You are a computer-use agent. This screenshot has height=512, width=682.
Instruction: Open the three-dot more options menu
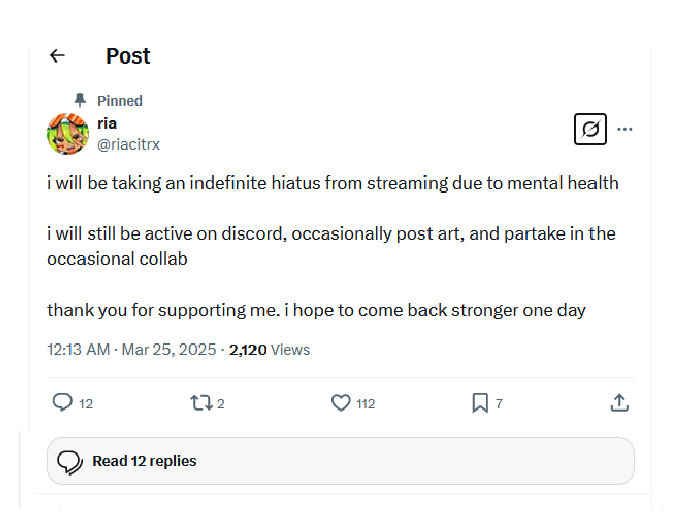[x=625, y=129]
